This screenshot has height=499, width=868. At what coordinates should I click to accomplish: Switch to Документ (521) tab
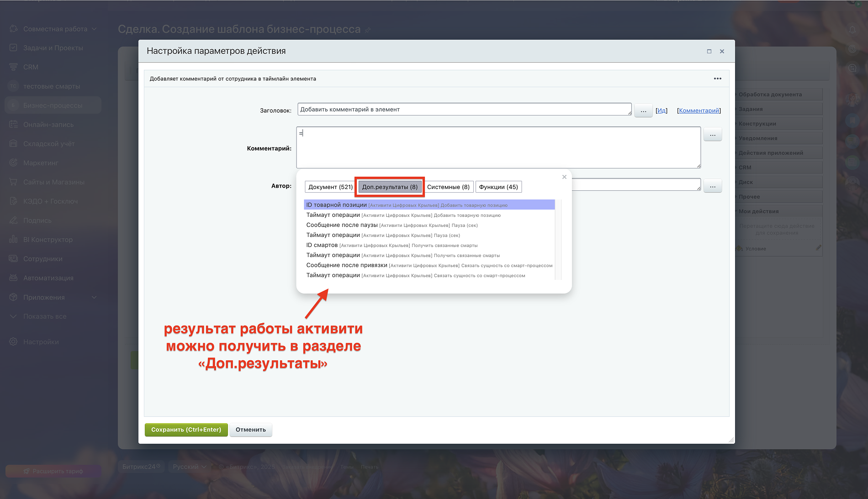(x=330, y=187)
